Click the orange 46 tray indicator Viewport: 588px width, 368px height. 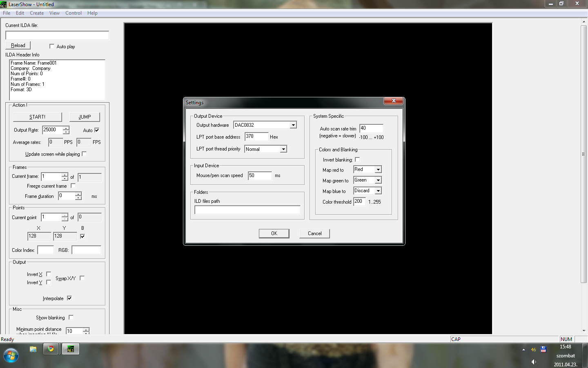point(533,350)
